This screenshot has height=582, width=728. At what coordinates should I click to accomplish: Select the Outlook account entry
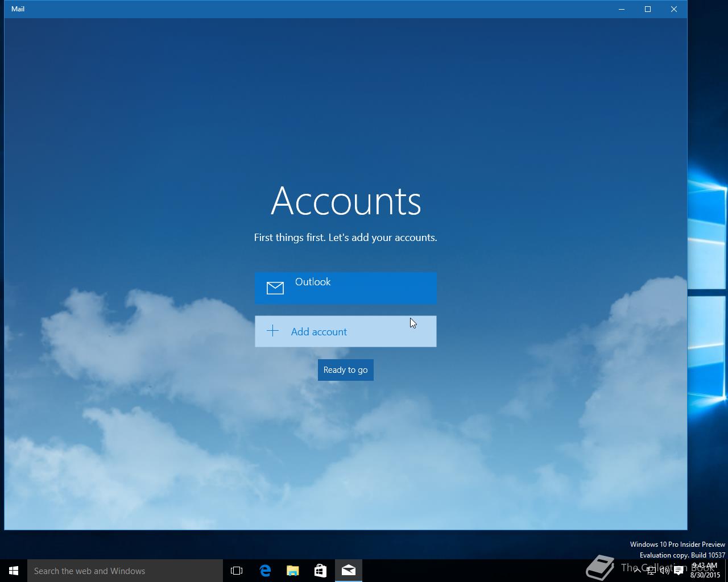coord(345,288)
